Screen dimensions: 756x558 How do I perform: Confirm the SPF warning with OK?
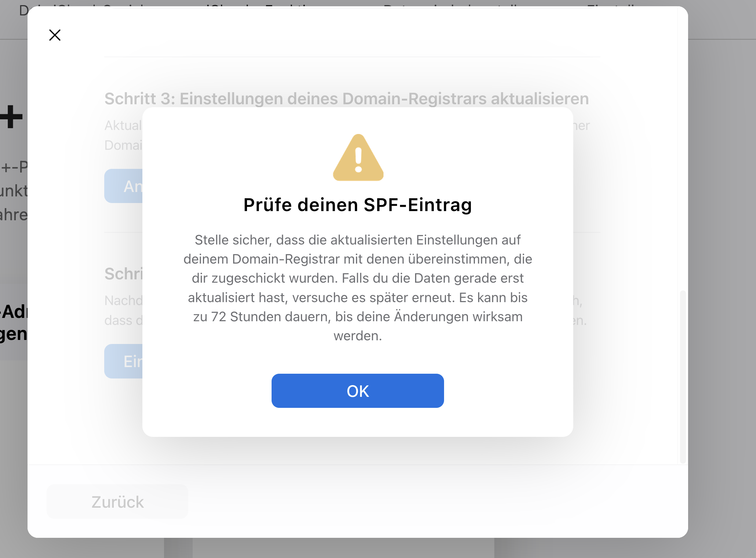[357, 391]
